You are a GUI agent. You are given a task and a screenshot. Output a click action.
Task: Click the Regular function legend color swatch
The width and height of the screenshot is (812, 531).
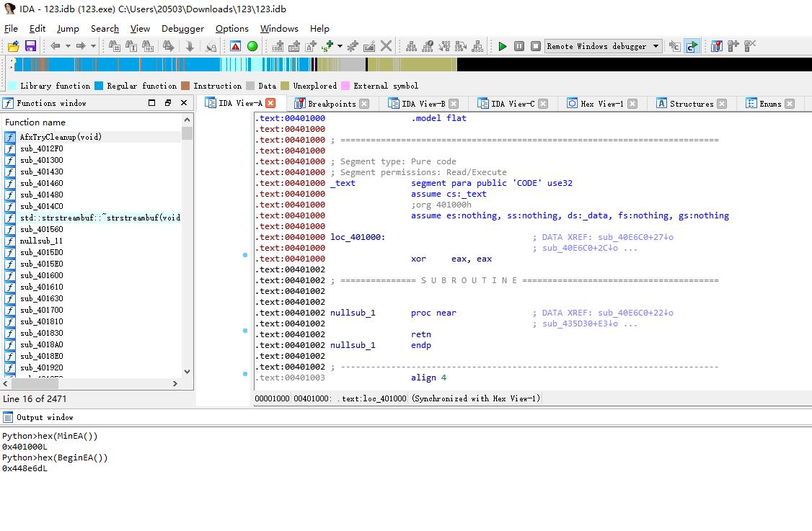point(98,86)
